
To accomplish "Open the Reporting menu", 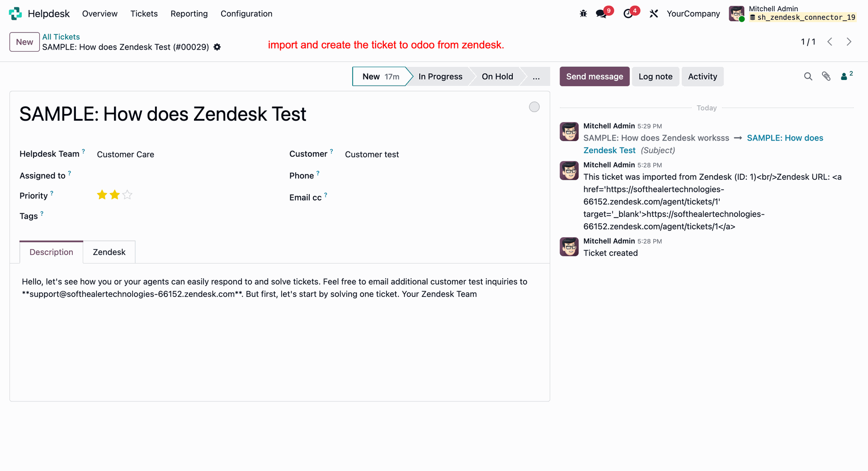I will pos(189,14).
